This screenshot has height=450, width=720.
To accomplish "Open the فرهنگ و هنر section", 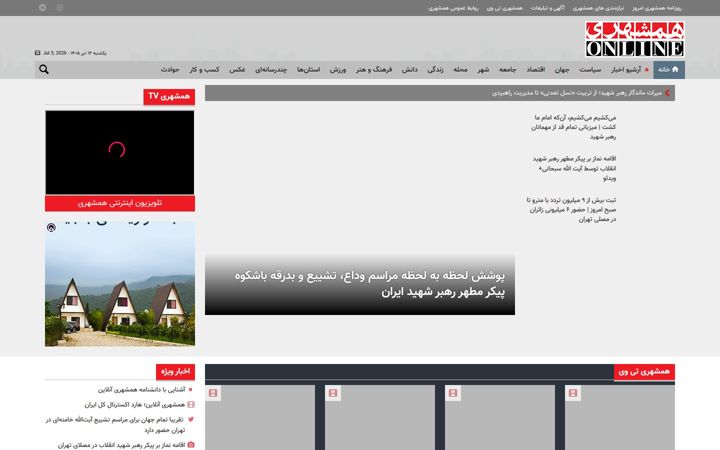I will [374, 70].
